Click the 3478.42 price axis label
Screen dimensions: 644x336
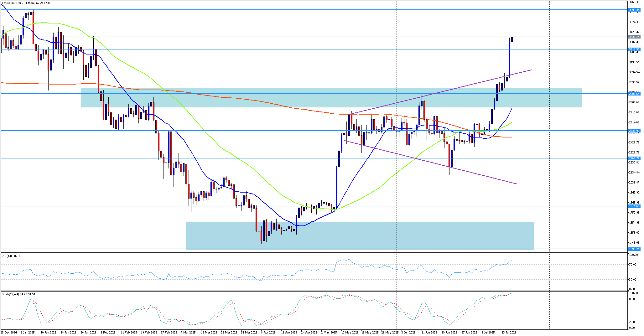[634, 32]
